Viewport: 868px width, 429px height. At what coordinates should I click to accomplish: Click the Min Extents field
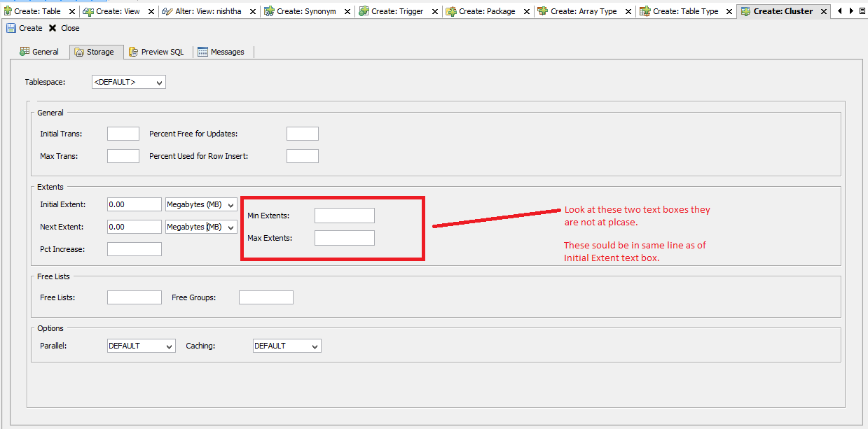coord(345,216)
